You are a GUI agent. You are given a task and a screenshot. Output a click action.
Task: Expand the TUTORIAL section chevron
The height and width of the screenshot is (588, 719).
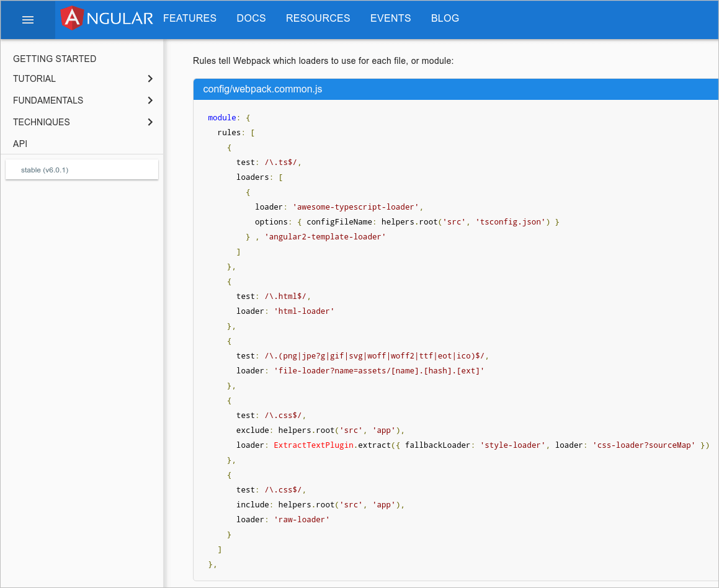[x=150, y=79]
